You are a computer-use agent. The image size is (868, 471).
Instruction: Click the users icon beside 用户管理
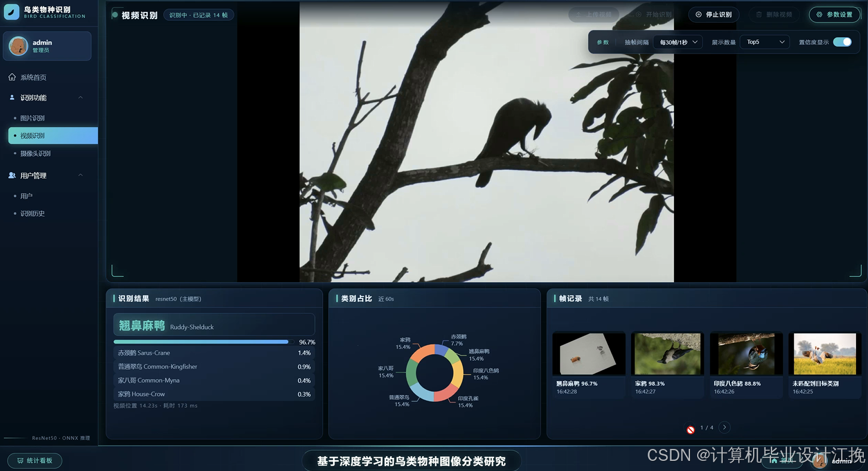pyautogui.click(x=12, y=176)
